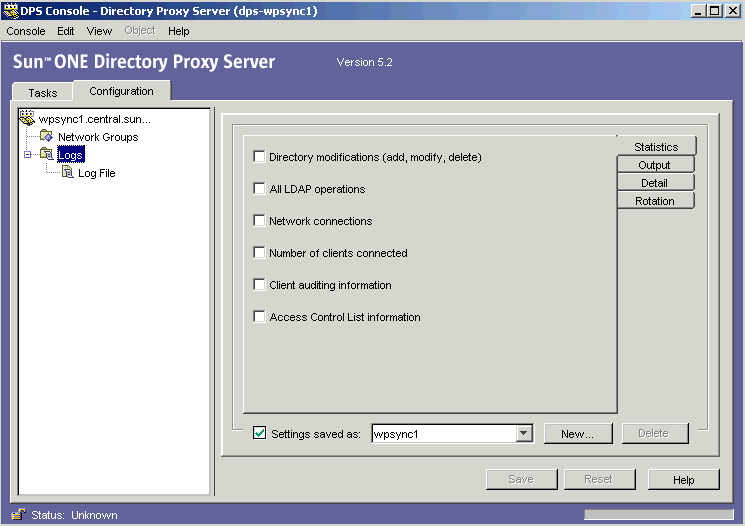The image size is (745, 526).
Task: Maximize the DPS Console window
Action: pos(714,10)
